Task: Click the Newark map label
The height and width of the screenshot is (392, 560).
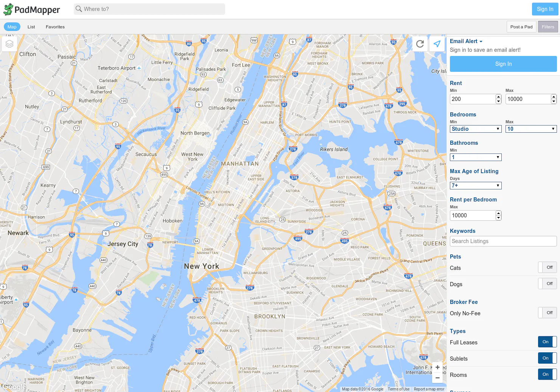Action: [18, 233]
